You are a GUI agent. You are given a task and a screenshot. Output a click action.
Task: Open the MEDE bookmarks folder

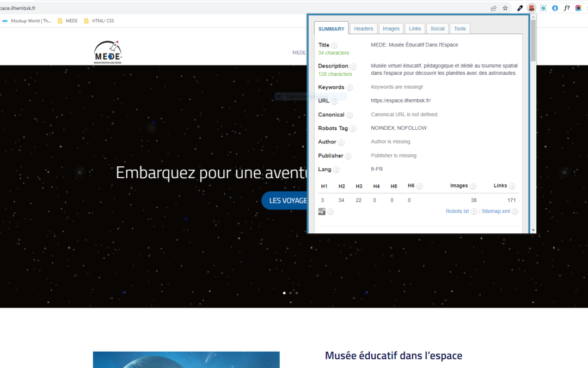click(x=68, y=21)
